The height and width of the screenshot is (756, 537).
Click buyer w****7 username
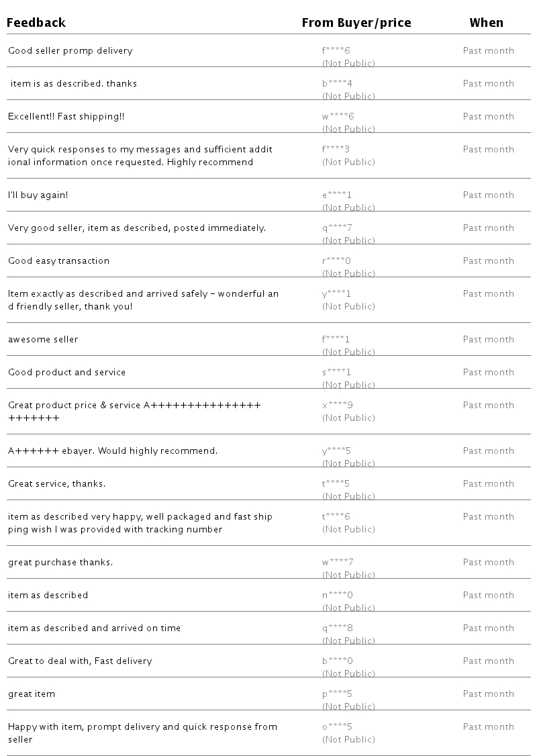[x=338, y=563]
